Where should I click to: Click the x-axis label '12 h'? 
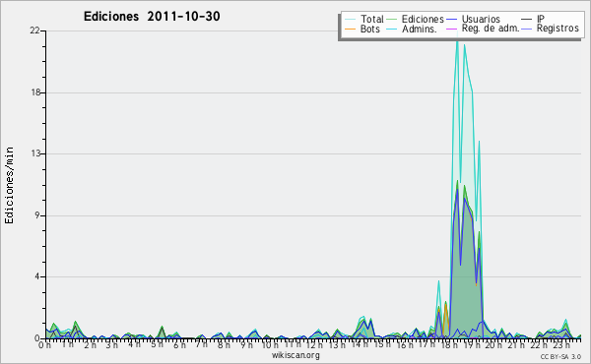[x=314, y=344]
